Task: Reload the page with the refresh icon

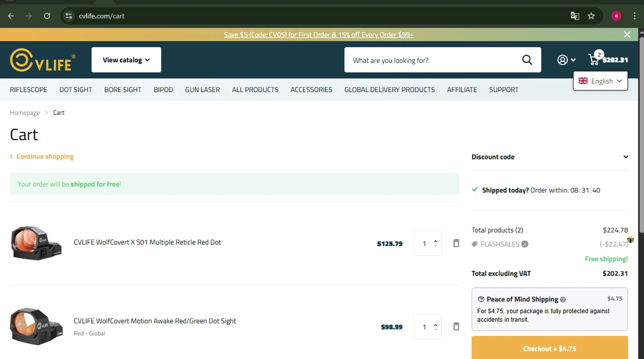Action: 47,16
